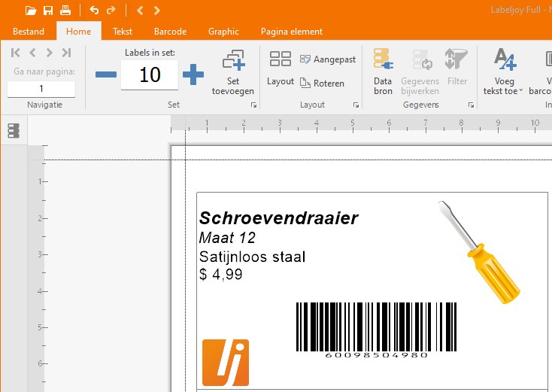The height and width of the screenshot is (392, 552).
Task: Expand the Layout group dialog launcher
Action: coord(356,105)
